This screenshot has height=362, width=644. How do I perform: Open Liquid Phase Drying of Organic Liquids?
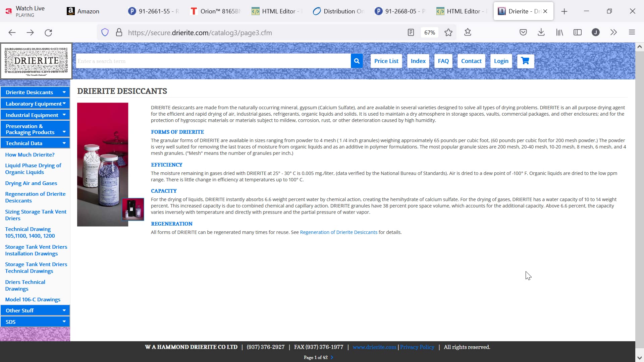(33, 169)
